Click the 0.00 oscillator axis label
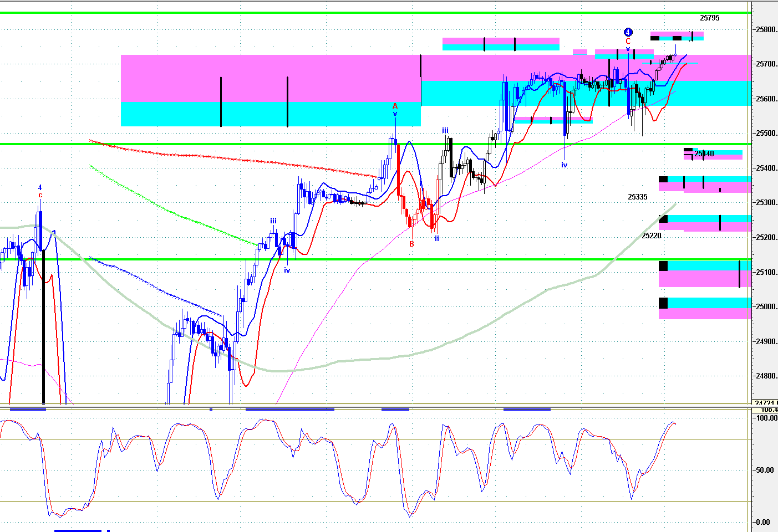The image size is (778, 532). tap(764, 522)
